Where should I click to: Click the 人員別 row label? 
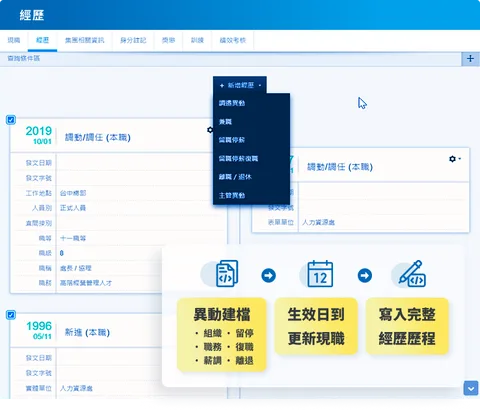[42, 208]
